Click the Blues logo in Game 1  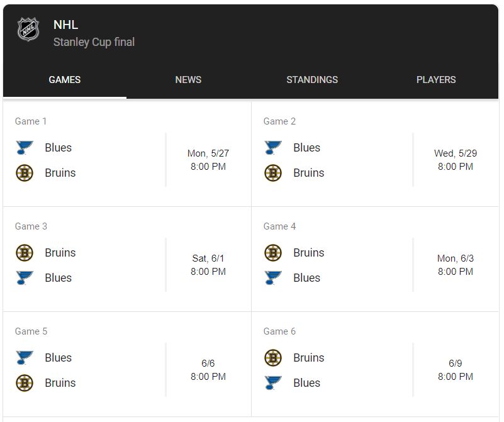[x=25, y=148]
